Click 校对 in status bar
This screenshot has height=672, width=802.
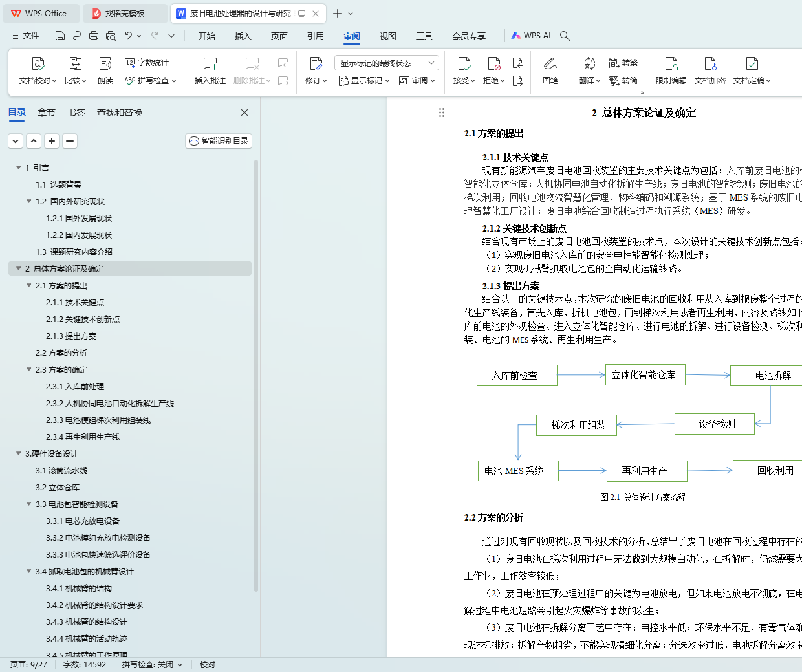tap(208, 665)
